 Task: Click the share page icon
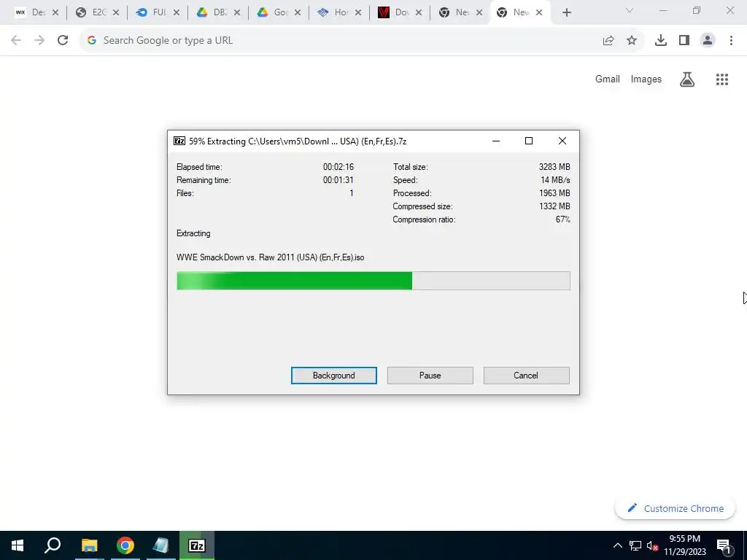click(x=608, y=41)
